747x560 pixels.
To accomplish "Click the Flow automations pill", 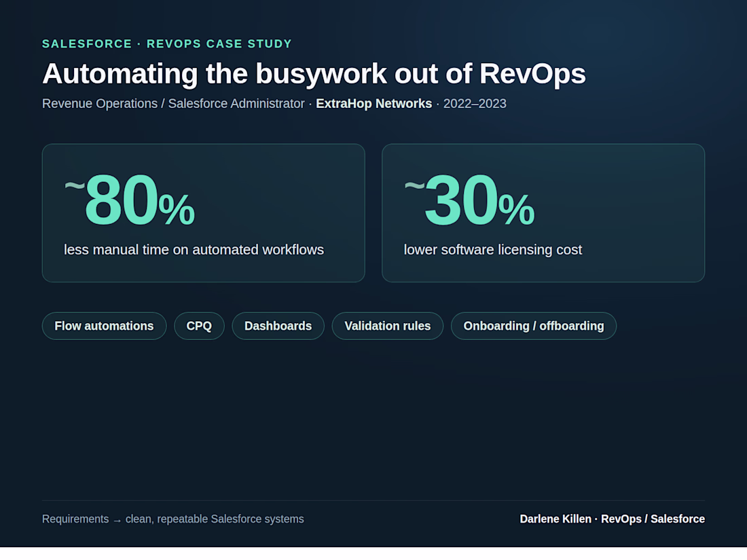I will click(x=105, y=326).
